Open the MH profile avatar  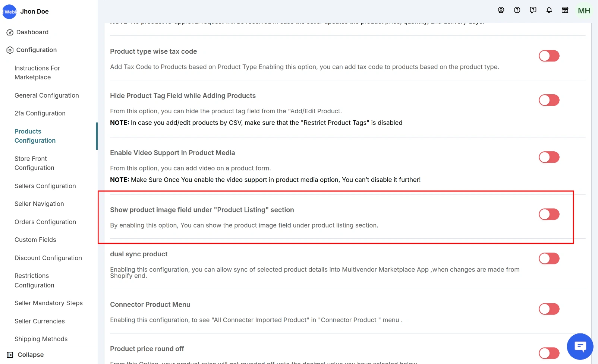coord(584,10)
